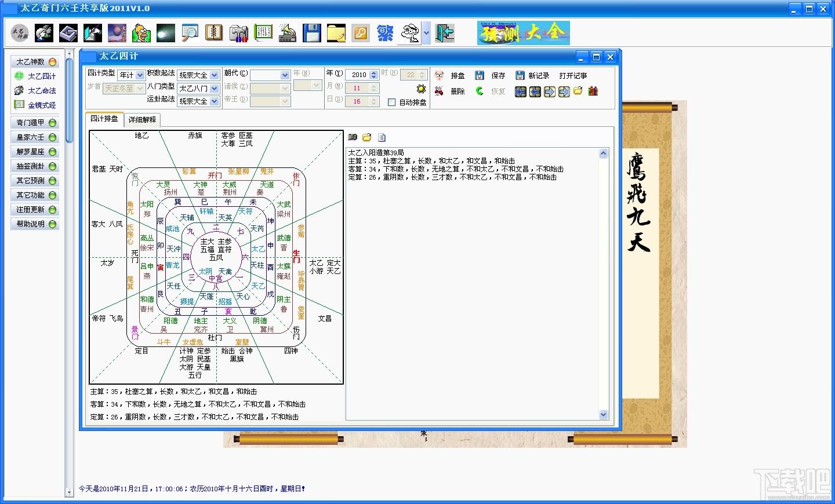Select 解梦星座 in the sidebar
Viewport: 835px width, 504px height.
pyautogui.click(x=35, y=152)
